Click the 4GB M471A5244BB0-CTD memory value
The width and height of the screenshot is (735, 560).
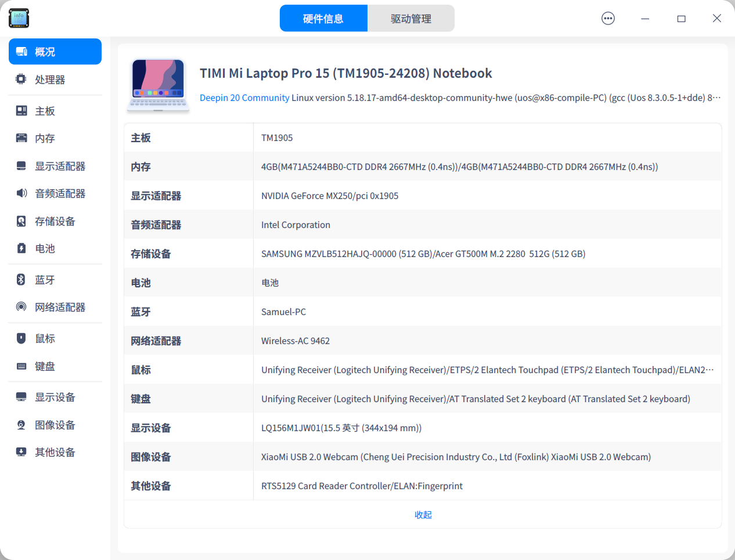click(x=459, y=167)
